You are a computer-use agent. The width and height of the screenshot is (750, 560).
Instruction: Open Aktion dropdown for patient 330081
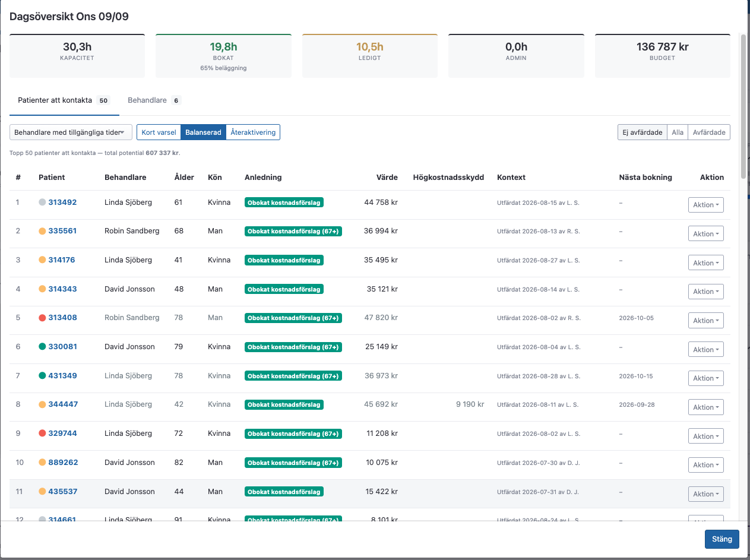[705, 350]
